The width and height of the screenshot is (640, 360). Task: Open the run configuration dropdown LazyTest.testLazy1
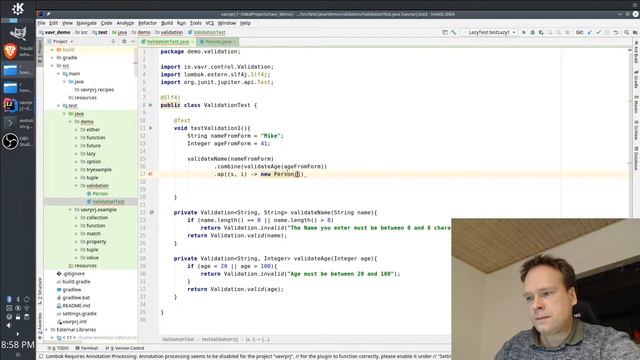click(x=490, y=32)
